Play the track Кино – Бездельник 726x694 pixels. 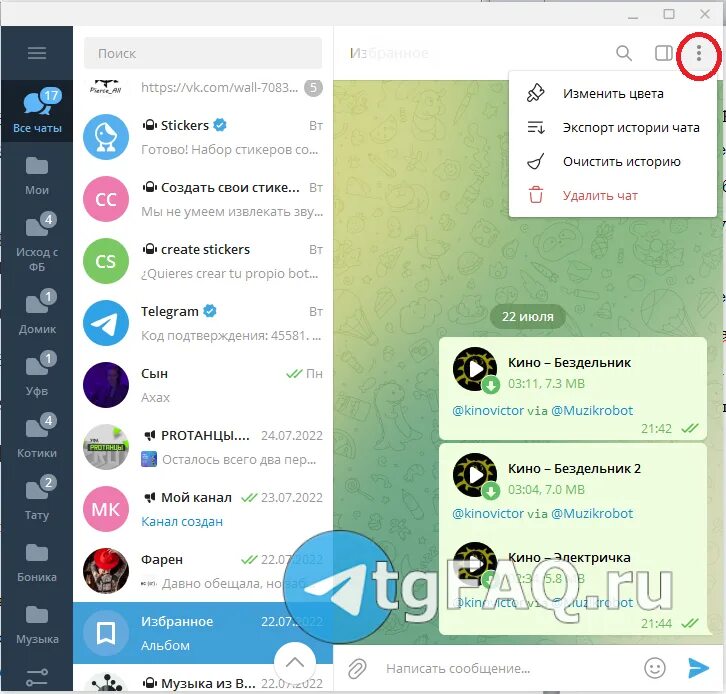tap(475, 369)
